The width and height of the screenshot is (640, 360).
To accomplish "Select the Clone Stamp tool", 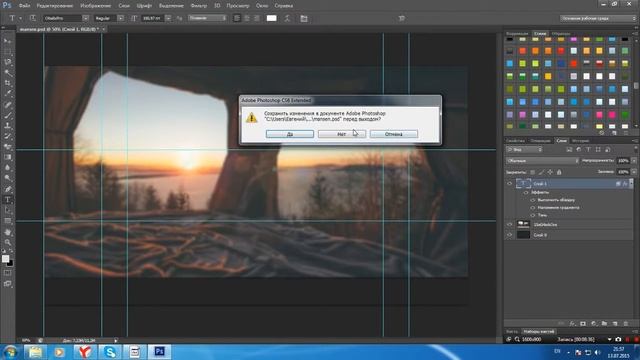I will point(8,126).
